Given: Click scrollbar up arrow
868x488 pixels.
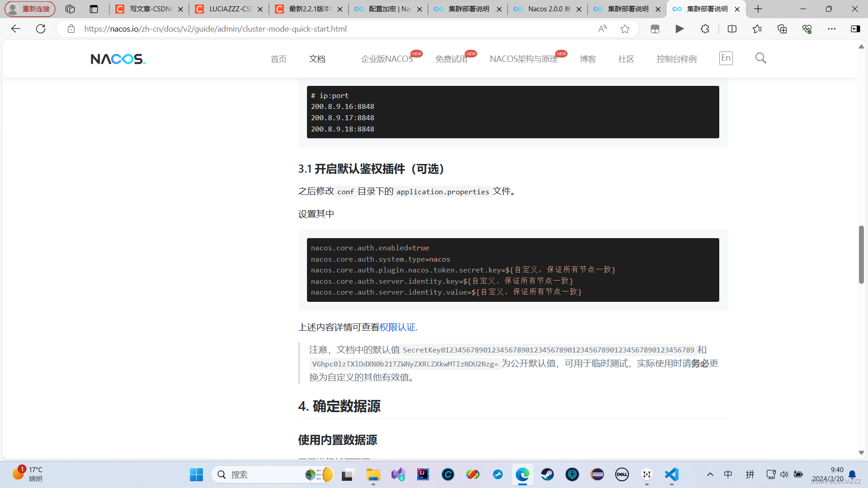Looking at the screenshot, I should [x=861, y=47].
